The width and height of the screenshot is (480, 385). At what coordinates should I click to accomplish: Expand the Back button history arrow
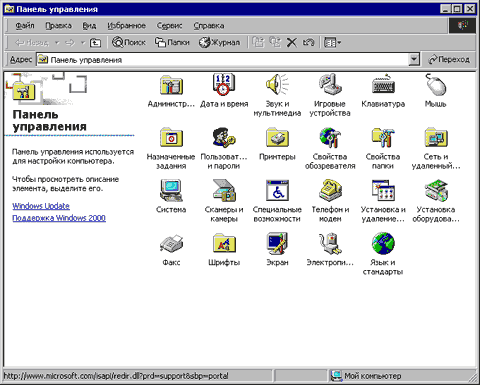click(57, 43)
